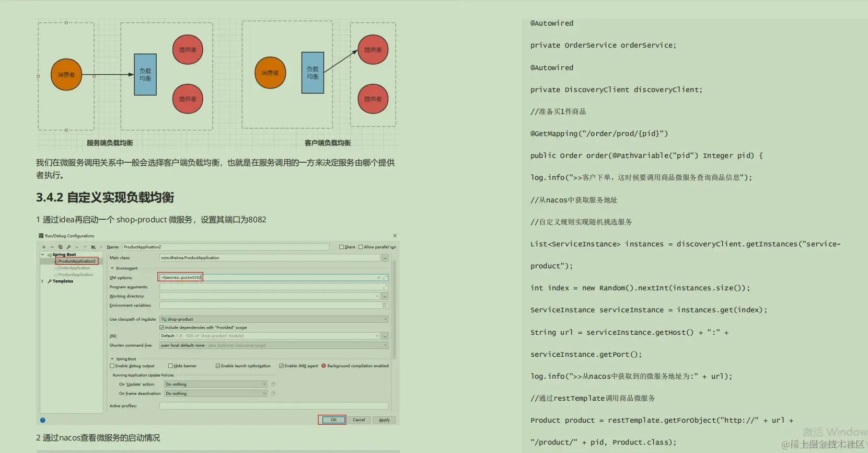Expand the Templates tree node
The height and width of the screenshot is (453, 868).
point(42,281)
